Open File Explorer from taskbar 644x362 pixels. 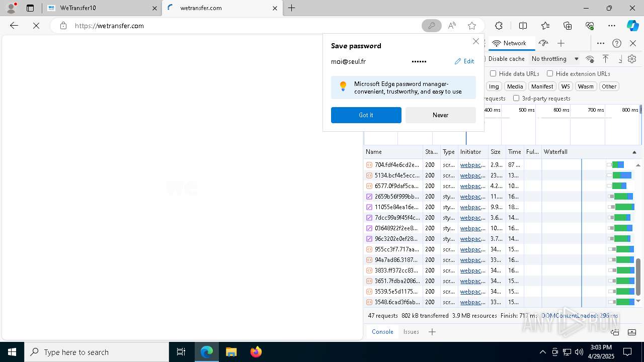click(231, 352)
